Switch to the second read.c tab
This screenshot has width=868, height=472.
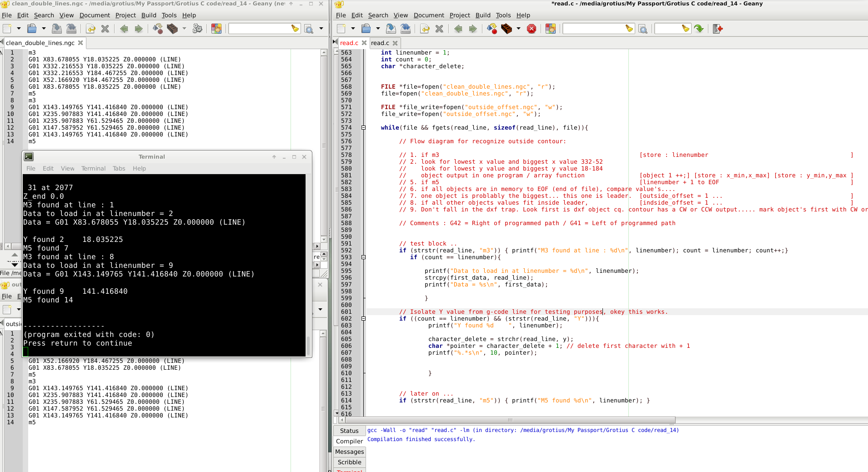pyautogui.click(x=380, y=43)
